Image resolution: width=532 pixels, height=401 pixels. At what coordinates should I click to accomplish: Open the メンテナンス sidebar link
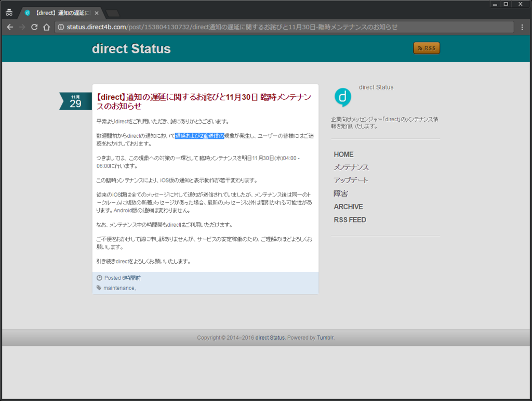tap(351, 167)
